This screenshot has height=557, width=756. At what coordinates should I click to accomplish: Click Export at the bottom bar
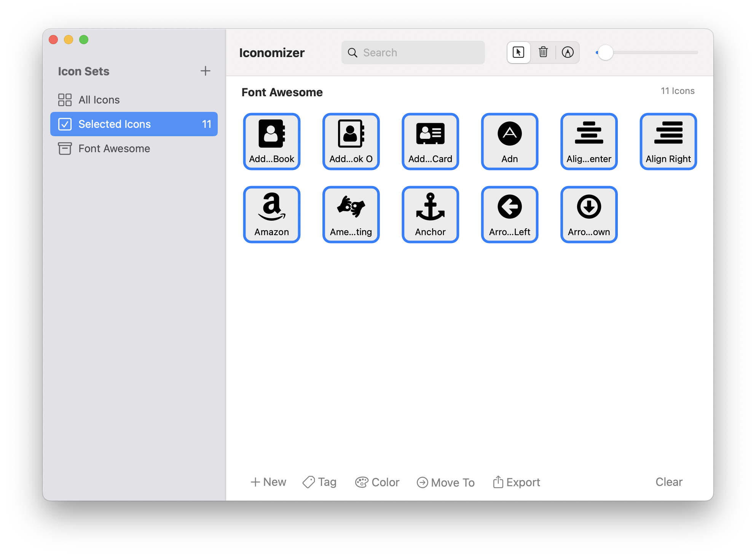pyautogui.click(x=516, y=482)
